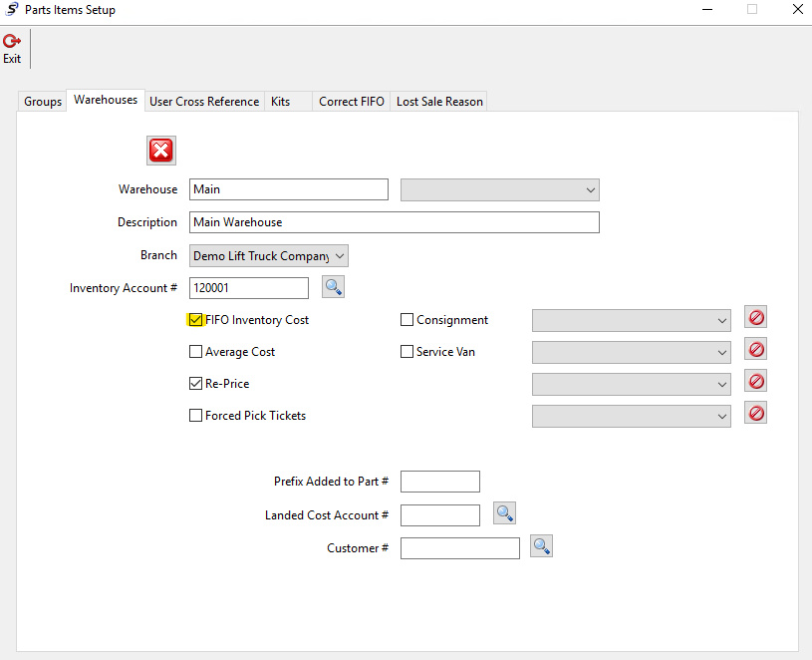Click the red X delete warehouse button
This screenshot has width=812, height=660.
click(x=161, y=151)
